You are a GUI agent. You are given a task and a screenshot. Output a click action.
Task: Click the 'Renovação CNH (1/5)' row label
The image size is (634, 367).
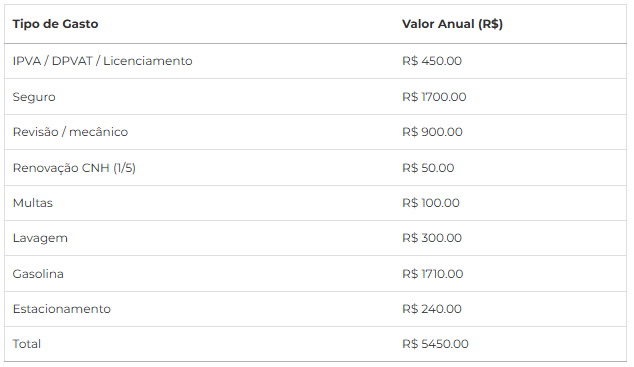[74, 168]
